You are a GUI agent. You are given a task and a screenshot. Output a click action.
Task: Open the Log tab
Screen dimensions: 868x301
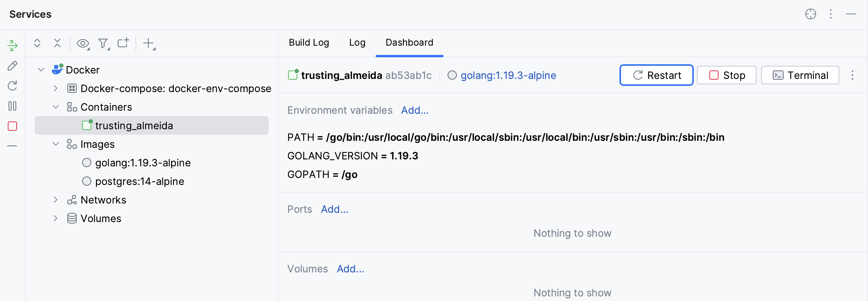(357, 43)
